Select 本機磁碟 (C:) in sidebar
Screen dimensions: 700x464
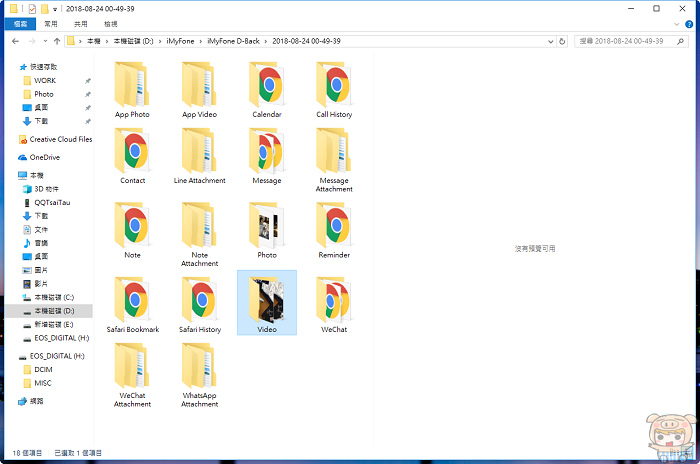54,298
